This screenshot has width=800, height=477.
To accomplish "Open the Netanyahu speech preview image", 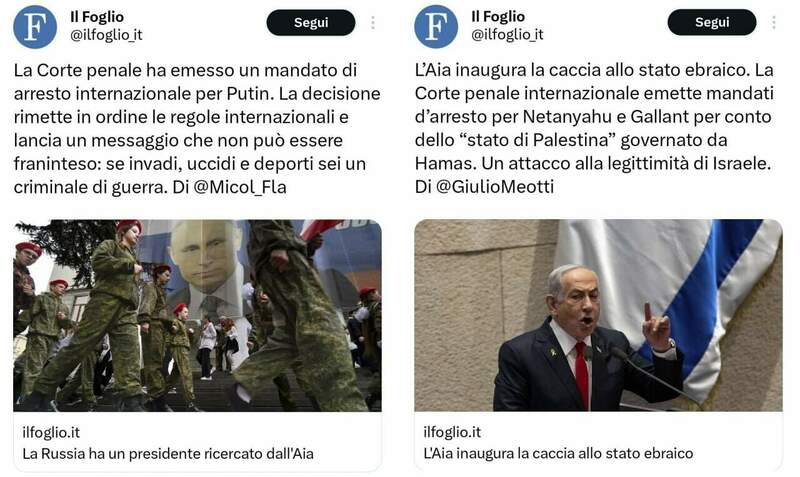I will (598, 315).
